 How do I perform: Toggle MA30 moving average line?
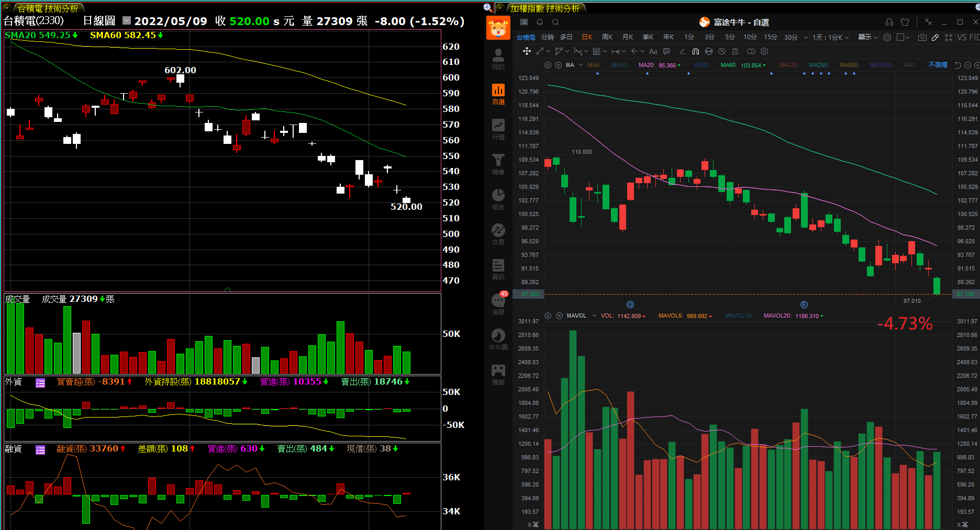tap(701, 65)
